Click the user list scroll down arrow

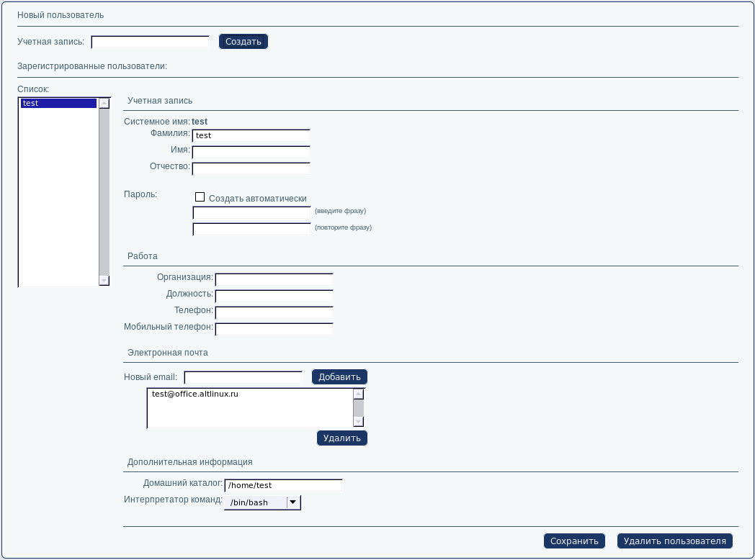coord(104,280)
